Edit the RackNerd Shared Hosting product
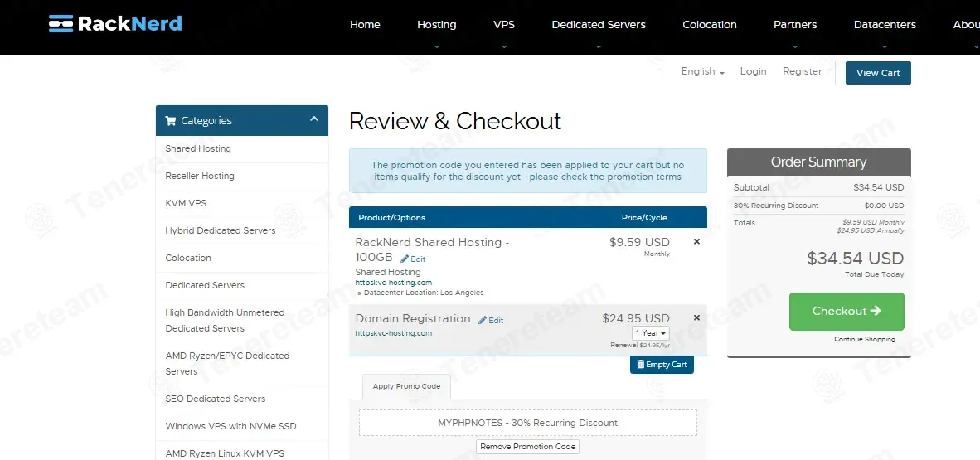 tap(413, 259)
